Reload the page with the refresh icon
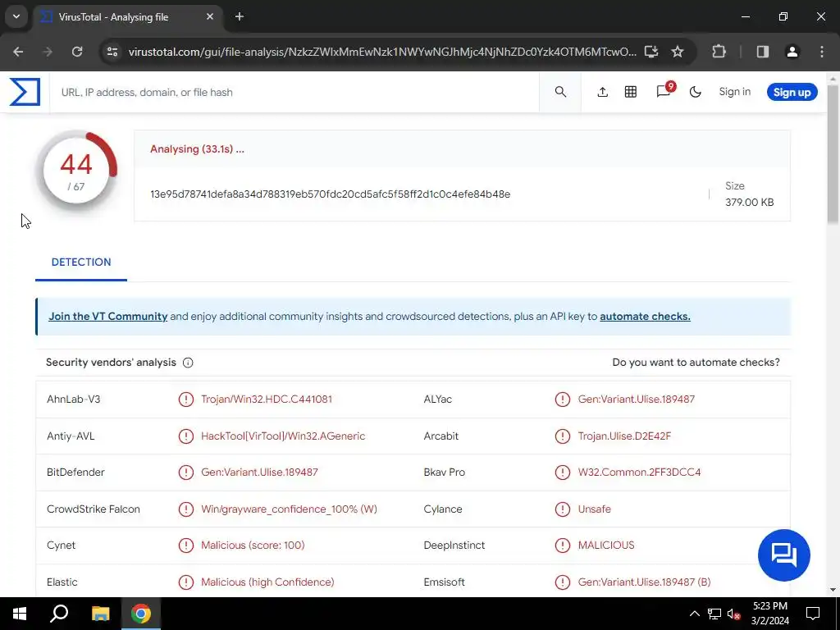Image resolution: width=840 pixels, height=630 pixels. point(77,52)
